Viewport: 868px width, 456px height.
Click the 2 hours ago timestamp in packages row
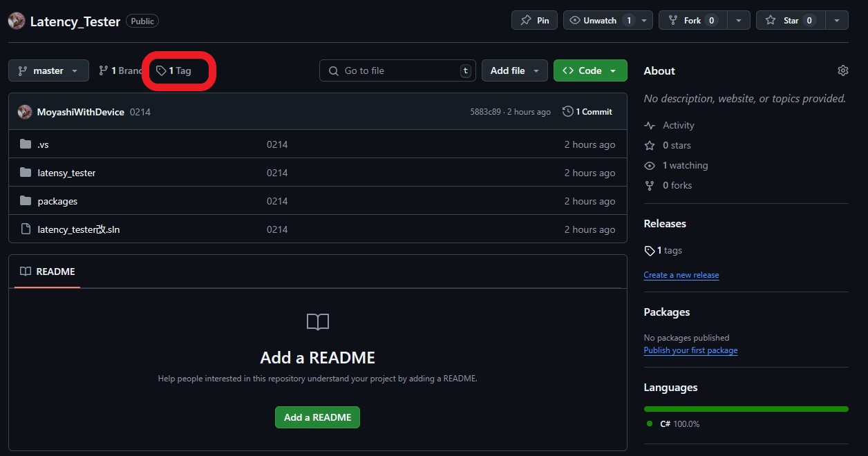tap(589, 201)
